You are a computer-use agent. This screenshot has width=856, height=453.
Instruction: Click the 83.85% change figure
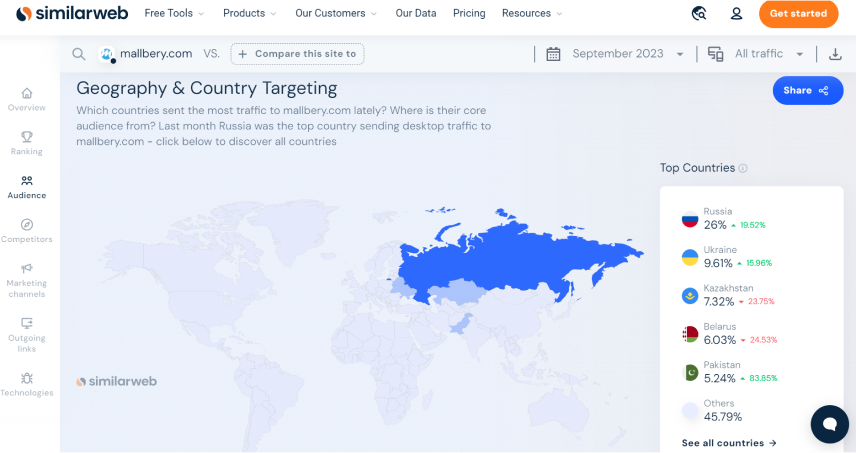coord(763,378)
